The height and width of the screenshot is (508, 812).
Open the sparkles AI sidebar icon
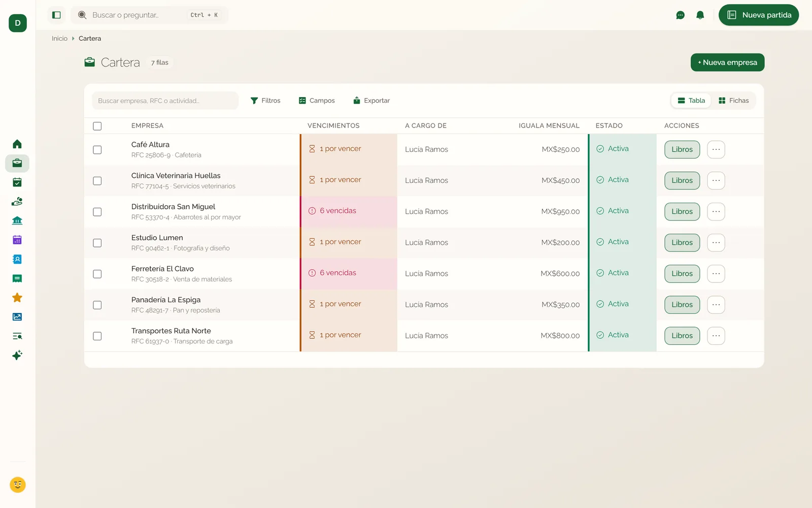pyautogui.click(x=17, y=355)
